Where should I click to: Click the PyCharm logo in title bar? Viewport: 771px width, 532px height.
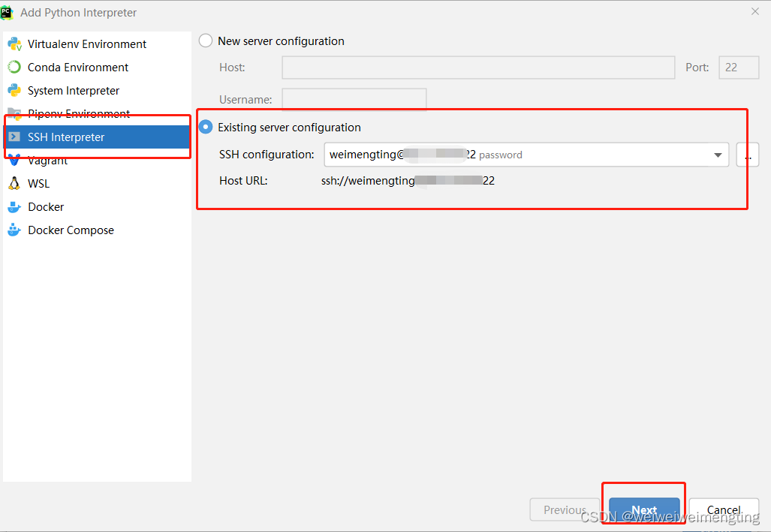coord(7,12)
